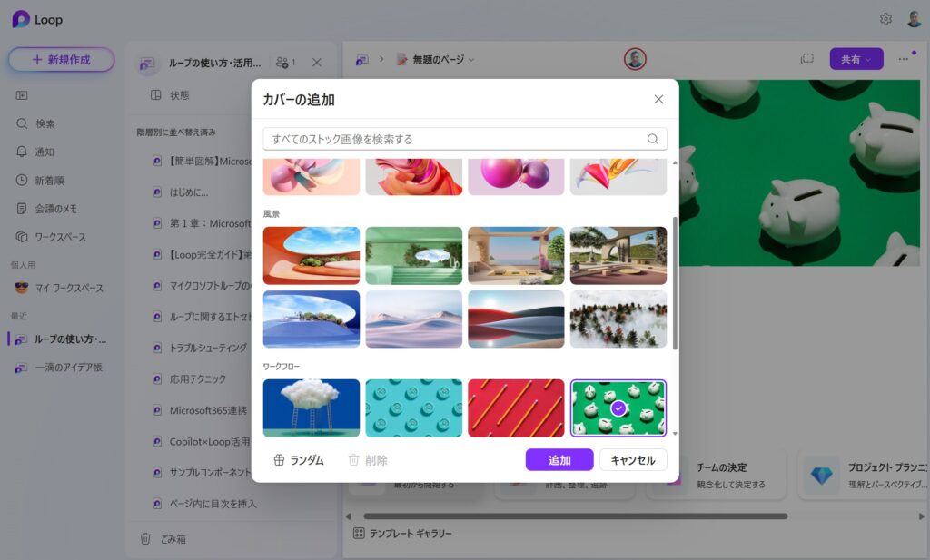Click the stock image search field

pos(454,139)
